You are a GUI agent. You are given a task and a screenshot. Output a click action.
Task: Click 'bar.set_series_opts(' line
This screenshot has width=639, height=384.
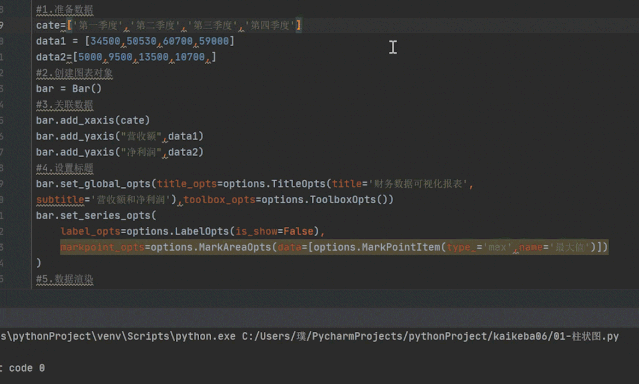point(96,215)
